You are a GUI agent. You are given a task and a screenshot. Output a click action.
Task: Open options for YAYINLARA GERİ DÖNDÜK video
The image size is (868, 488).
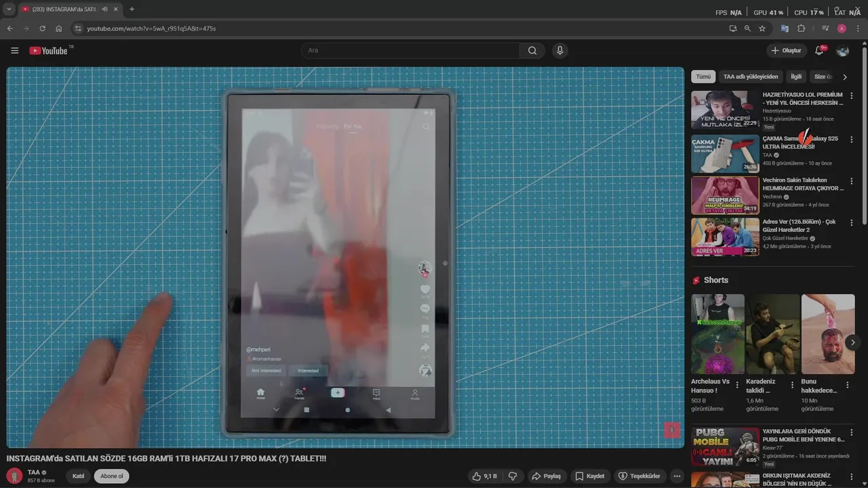(x=852, y=432)
